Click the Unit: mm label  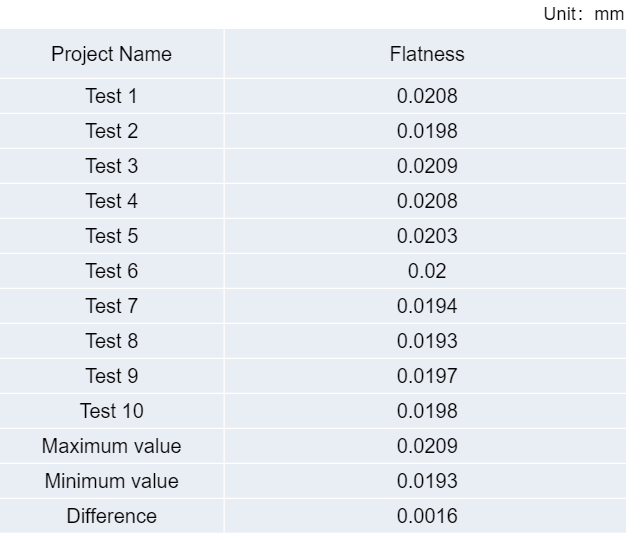click(583, 14)
